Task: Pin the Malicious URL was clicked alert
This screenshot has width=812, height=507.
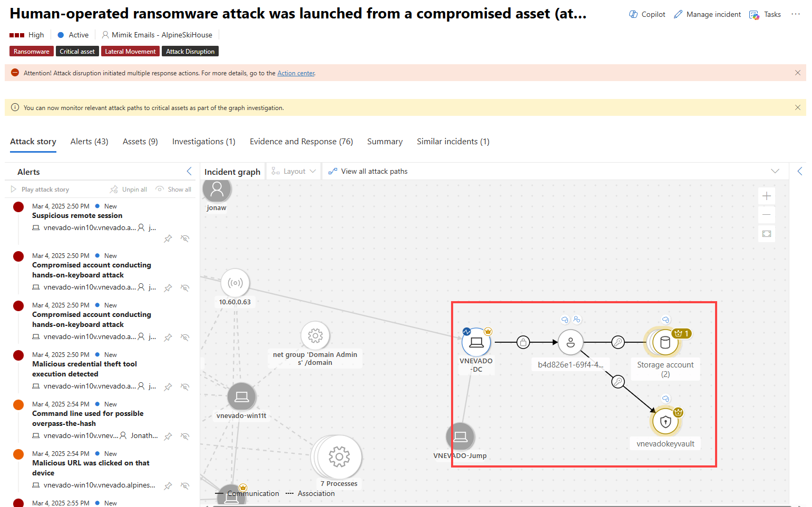Action: (168, 486)
